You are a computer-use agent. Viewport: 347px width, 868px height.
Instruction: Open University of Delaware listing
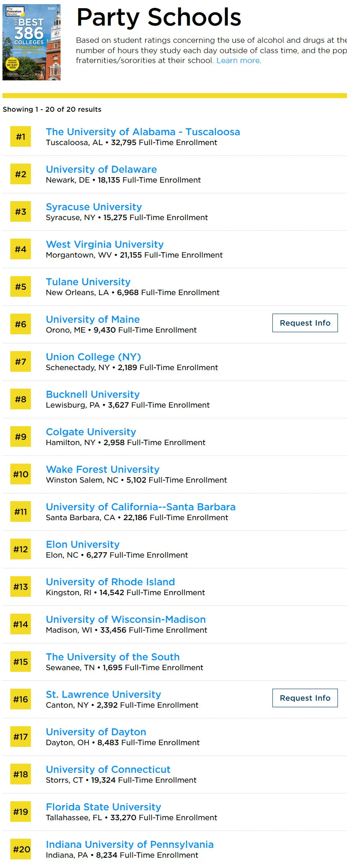(x=101, y=169)
